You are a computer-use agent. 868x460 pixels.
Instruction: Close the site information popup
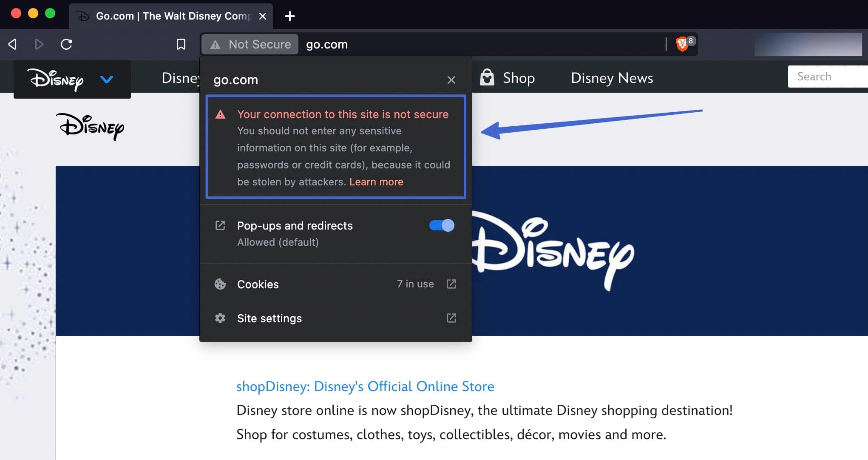point(451,80)
